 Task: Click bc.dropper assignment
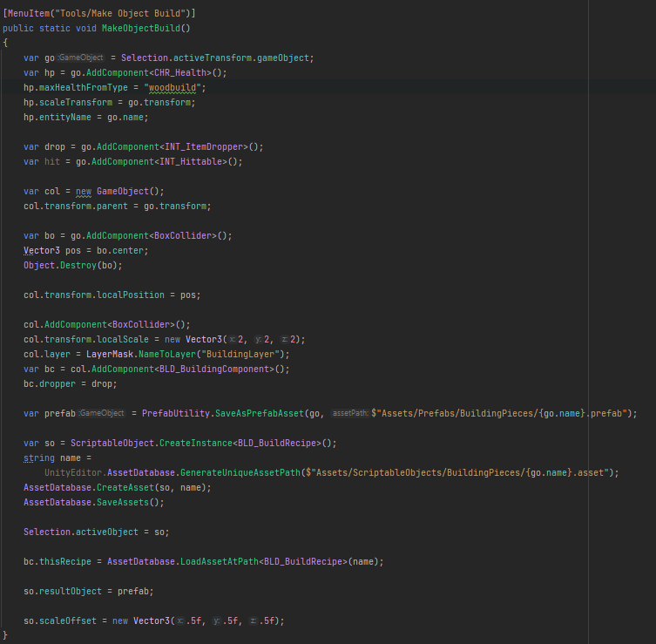tap(71, 383)
